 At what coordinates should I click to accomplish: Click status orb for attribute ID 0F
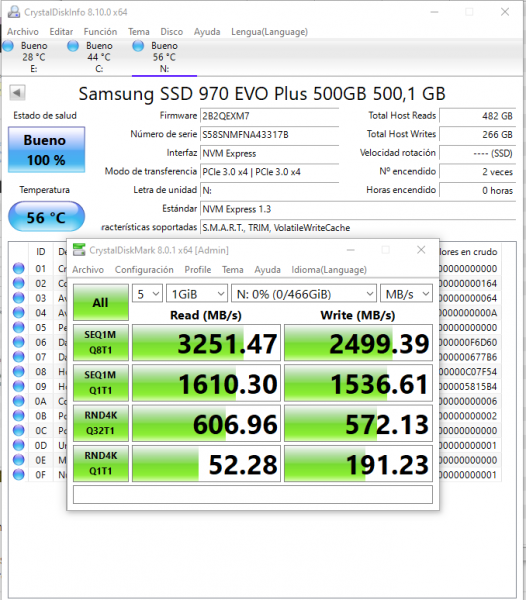pyautogui.click(x=18, y=474)
